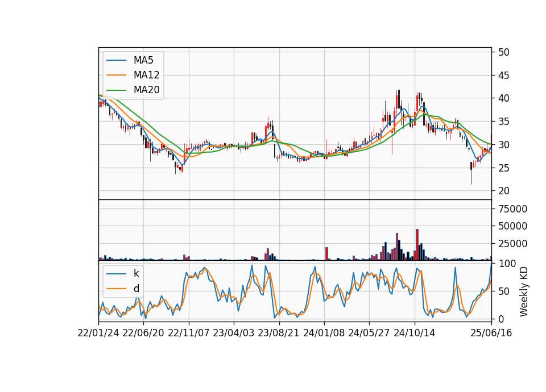The image size is (546, 392).
Task: Click price axis value 50
Action: tap(504, 52)
